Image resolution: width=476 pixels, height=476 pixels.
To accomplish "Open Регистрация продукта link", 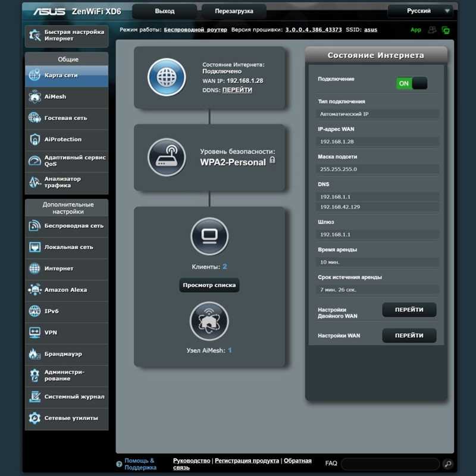I will coord(247,461).
